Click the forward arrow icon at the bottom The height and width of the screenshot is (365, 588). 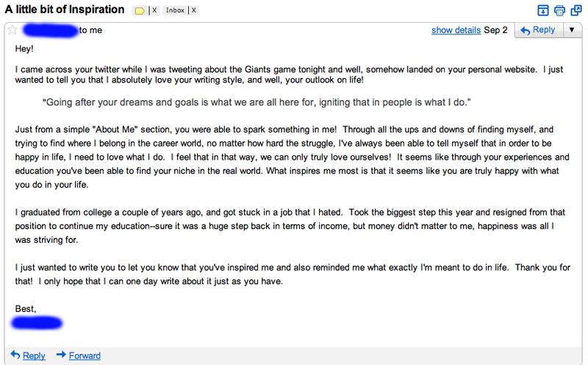coord(61,355)
